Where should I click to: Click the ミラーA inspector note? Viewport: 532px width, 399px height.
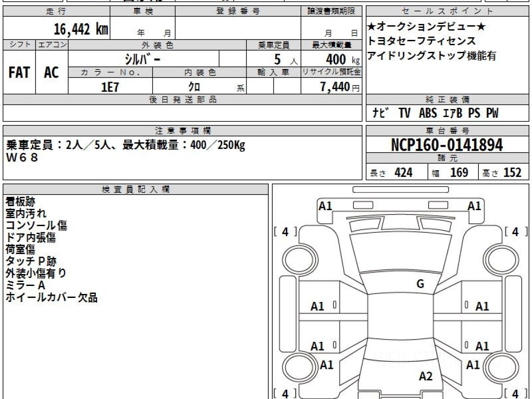click(x=25, y=286)
